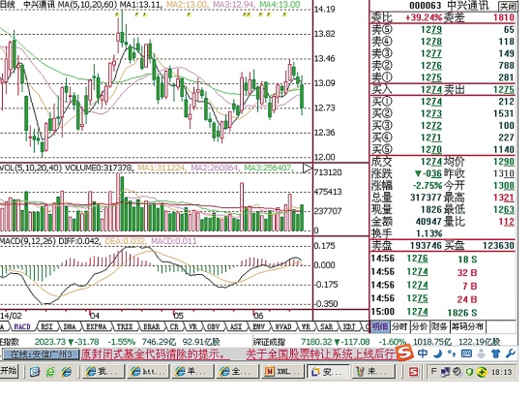Switch to the 筹码分布 chip distribution tab

pos(467,326)
